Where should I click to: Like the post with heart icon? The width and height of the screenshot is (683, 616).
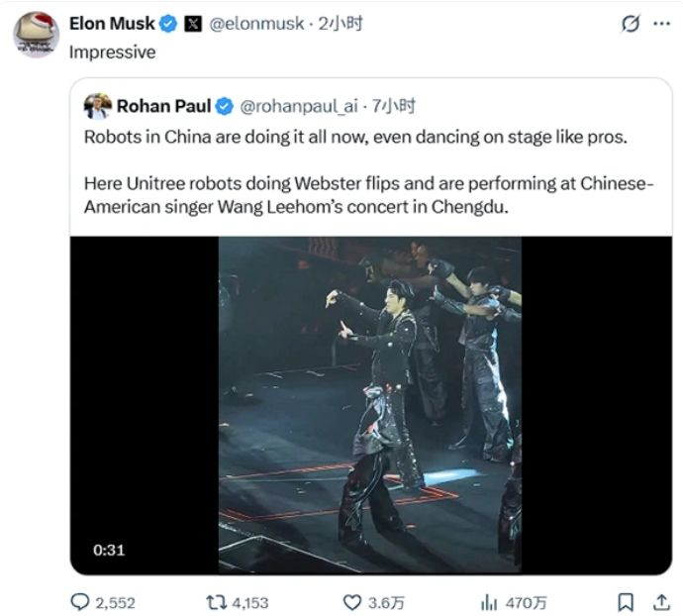tap(351, 601)
